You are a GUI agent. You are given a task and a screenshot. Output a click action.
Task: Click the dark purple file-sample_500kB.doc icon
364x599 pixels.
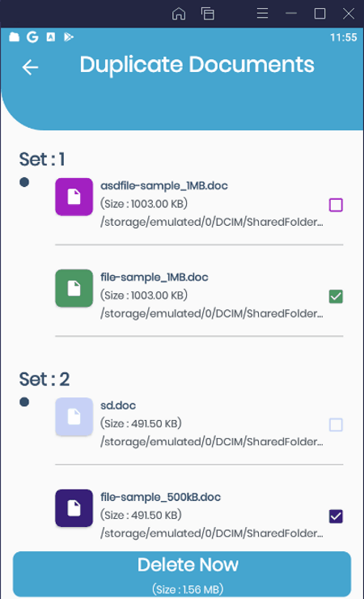point(74,508)
